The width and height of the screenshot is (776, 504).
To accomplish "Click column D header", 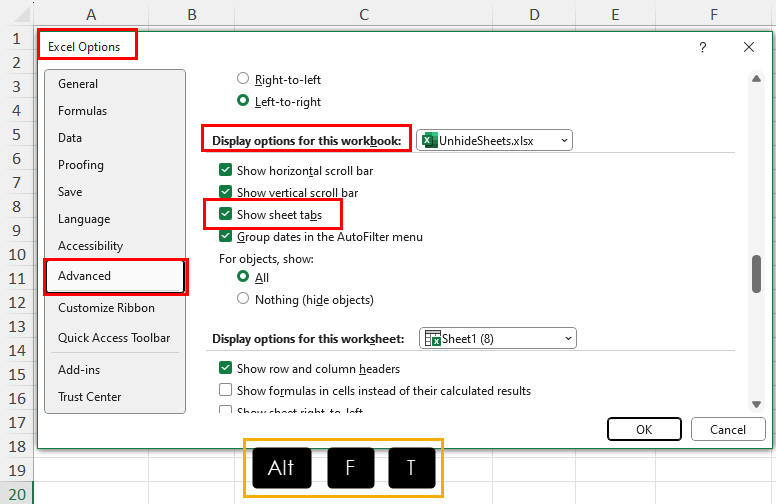I will tap(534, 14).
